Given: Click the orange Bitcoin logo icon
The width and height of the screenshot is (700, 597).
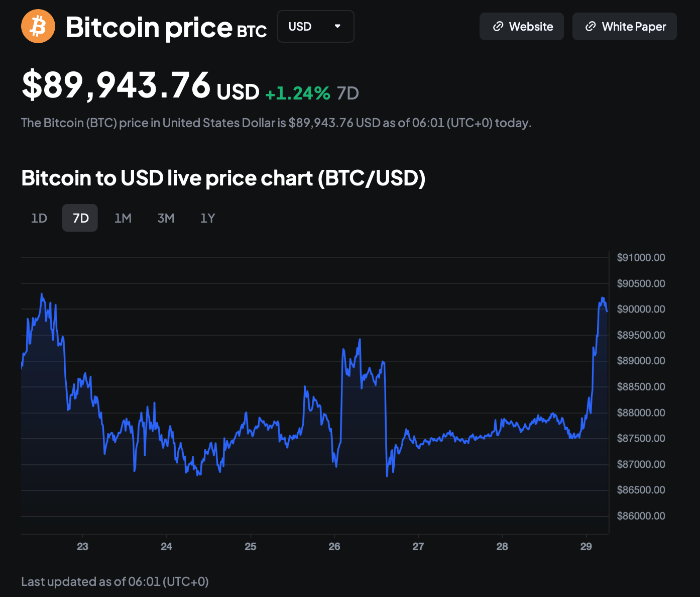Looking at the screenshot, I should 38,26.
